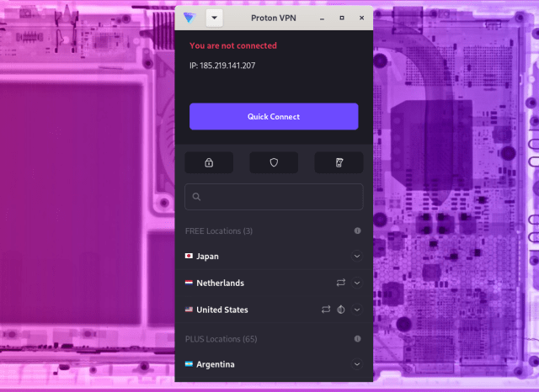Close the Proton VPN window
Viewport: 539px width, 392px height.
(361, 18)
